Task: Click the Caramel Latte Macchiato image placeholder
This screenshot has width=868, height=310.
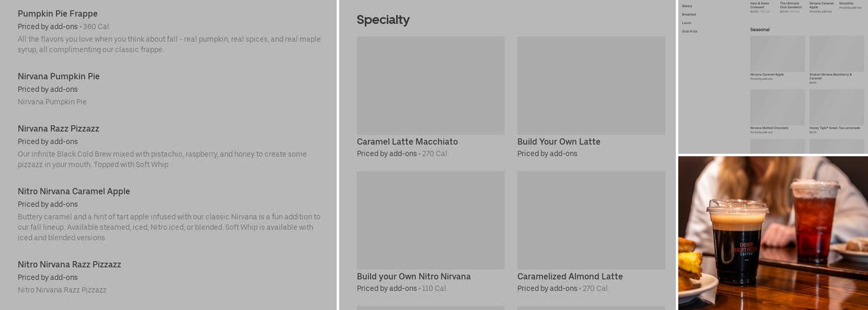Action: (x=430, y=85)
